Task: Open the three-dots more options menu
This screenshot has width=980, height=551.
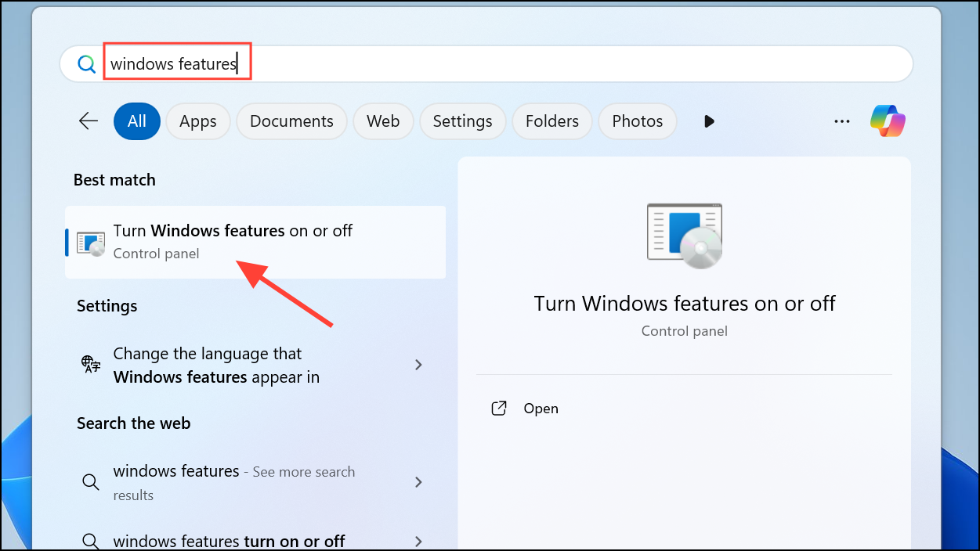Action: (x=842, y=121)
